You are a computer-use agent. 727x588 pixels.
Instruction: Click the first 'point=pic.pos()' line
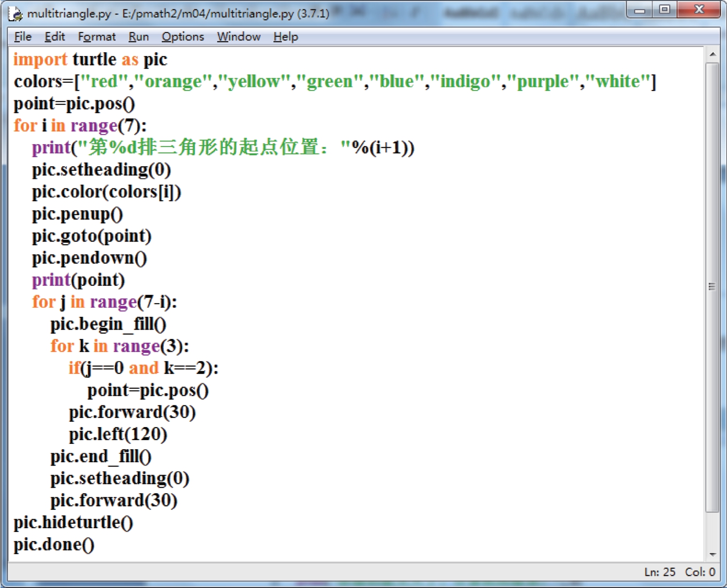tap(74, 104)
